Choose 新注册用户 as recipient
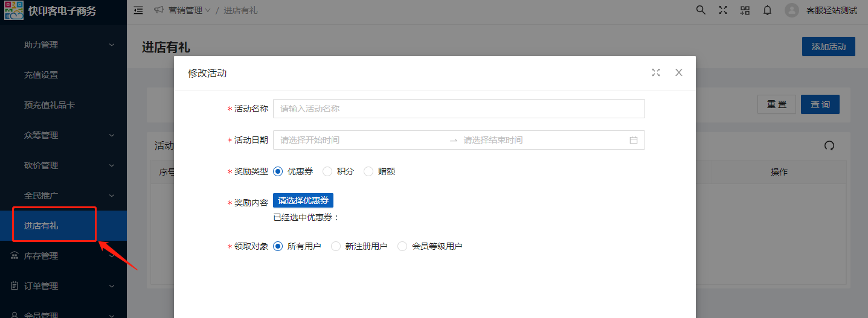The height and width of the screenshot is (318, 868). (x=336, y=246)
